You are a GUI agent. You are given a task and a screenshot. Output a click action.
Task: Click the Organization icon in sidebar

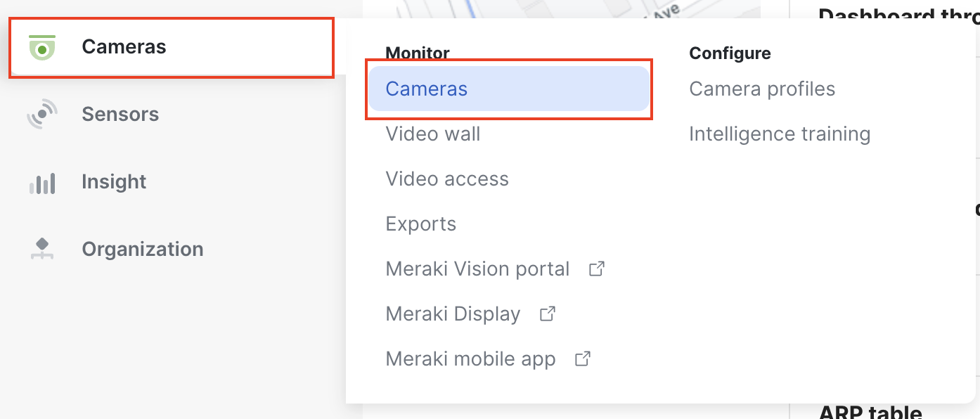coord(42,249)
